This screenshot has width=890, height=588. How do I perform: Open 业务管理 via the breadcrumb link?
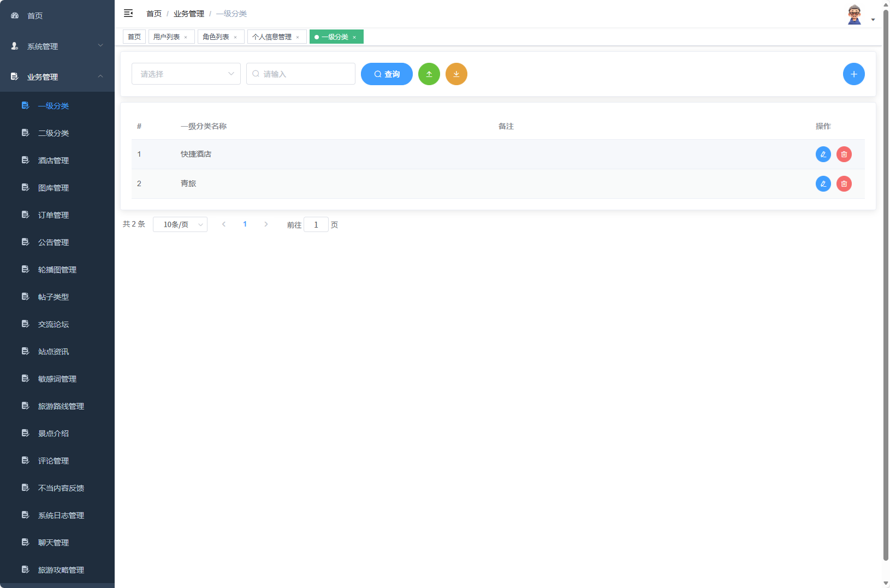pos(188,13)
